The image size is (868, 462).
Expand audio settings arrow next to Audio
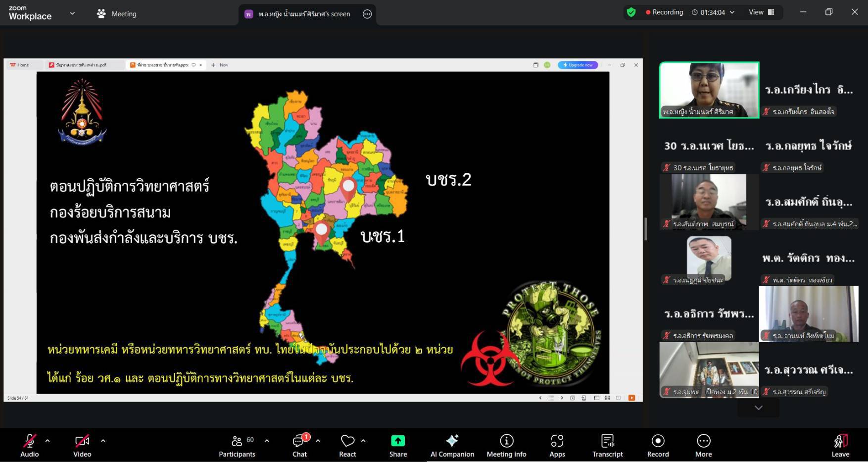pos(48,440)
